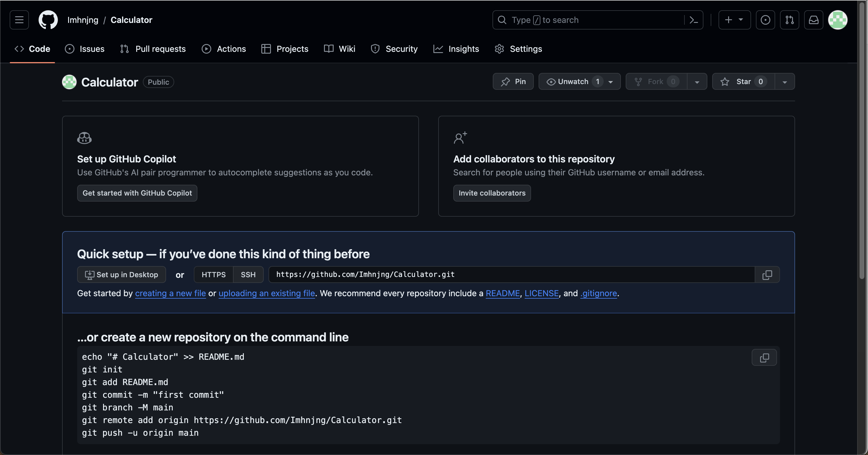Image resolution: width=868 pixels, height=455 pixels.
Task: Switch clone URL to SSH
Action: [x=248, y=275]
